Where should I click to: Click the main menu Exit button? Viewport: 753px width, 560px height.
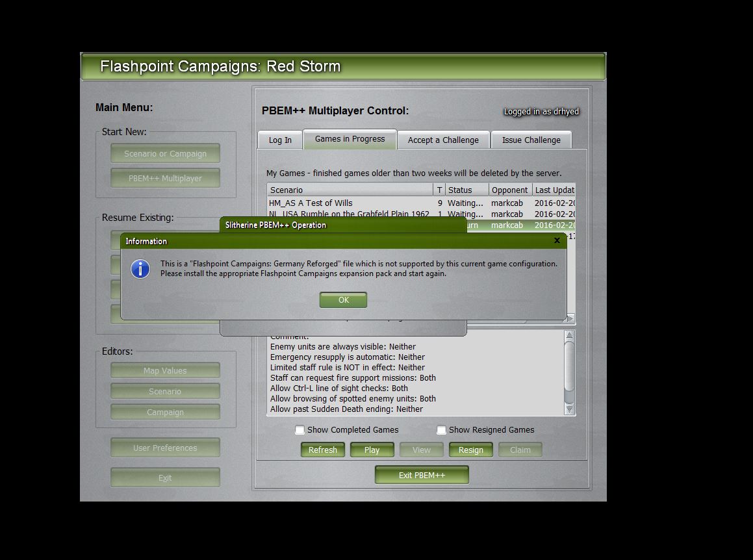click(165, 478)
